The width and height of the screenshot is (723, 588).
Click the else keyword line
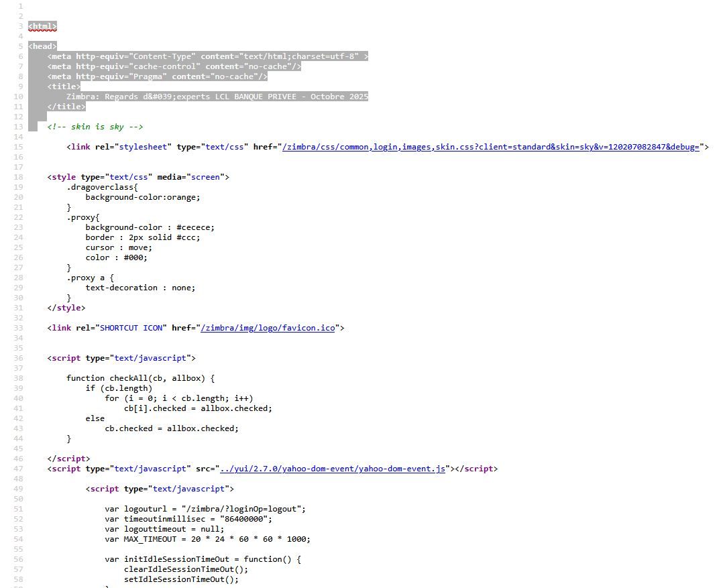click(95, 418)
